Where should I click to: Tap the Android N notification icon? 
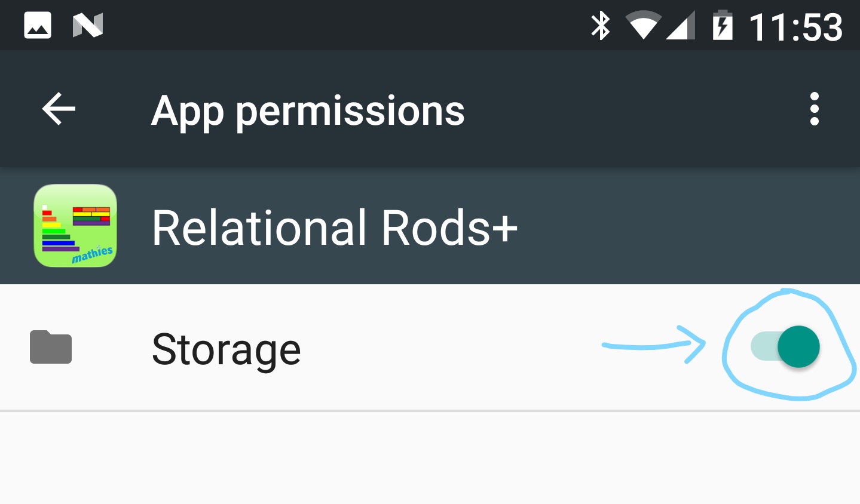coord(88,26)
